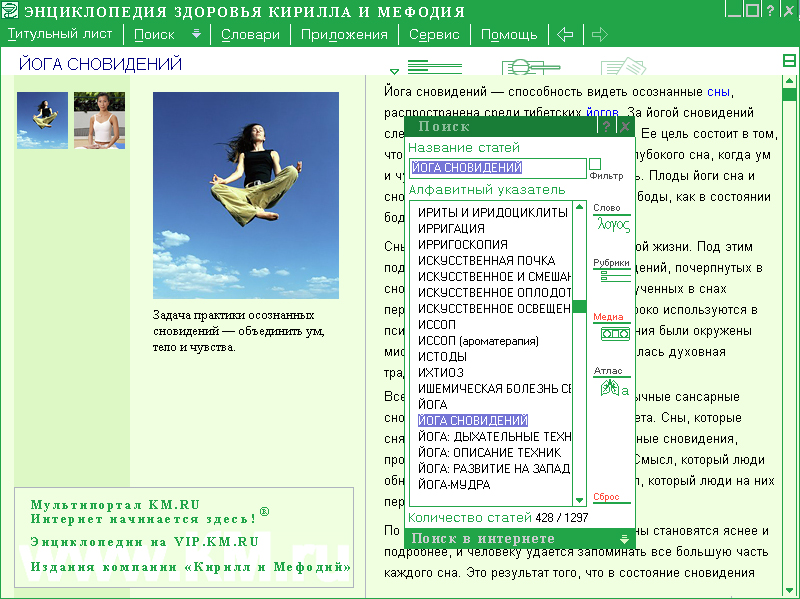Open the Словари menu
Screen dimensions: 800x599
point(250,35)
